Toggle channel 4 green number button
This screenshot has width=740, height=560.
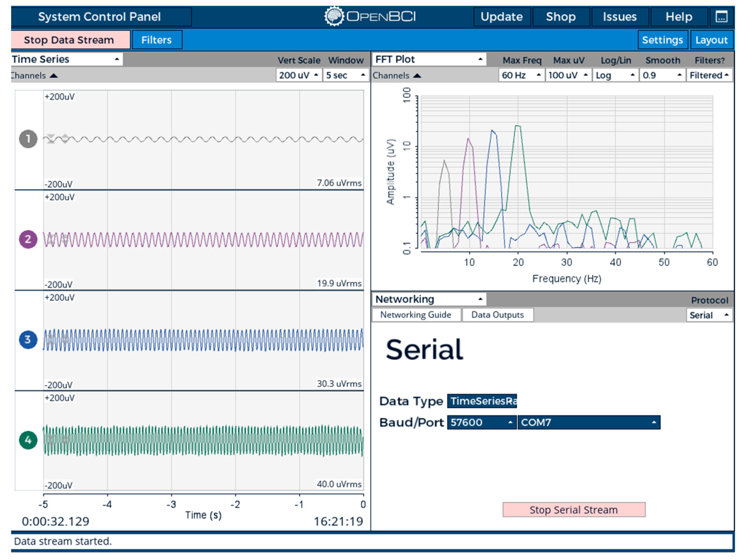click(28, 440)
